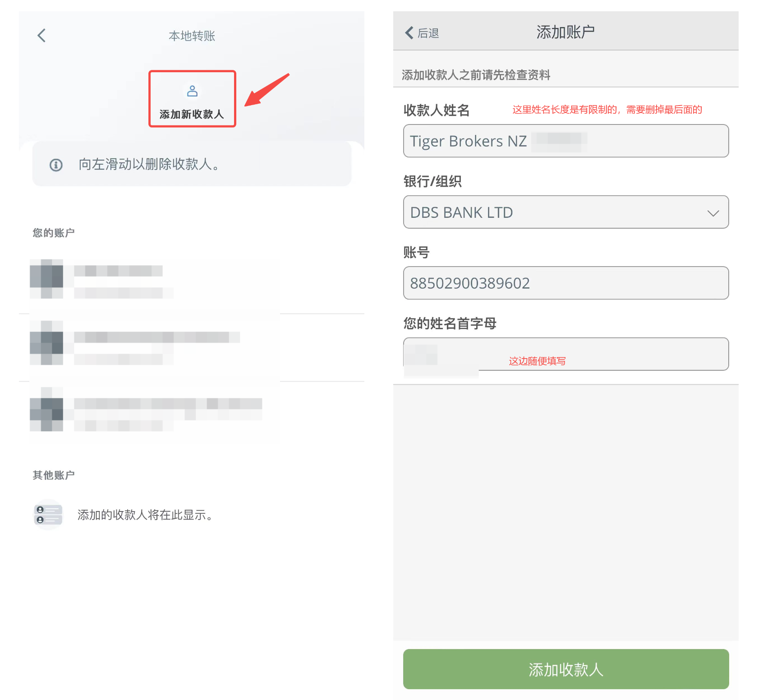Image resolution: width=763 pixels, height=700 pixels.
Task: Click the 收款人姓名 input field
Action: point(566,141)
